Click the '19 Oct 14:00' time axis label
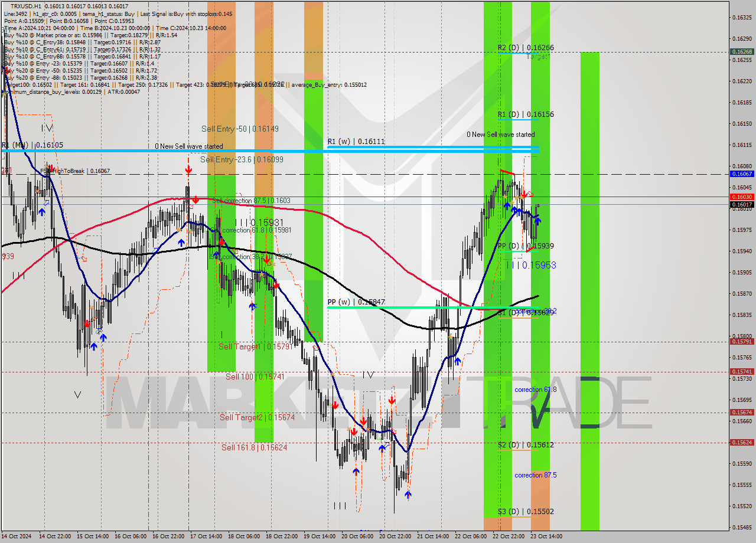Image resolution: width=756 pixels, height=543 pixels. click(320, 537)
